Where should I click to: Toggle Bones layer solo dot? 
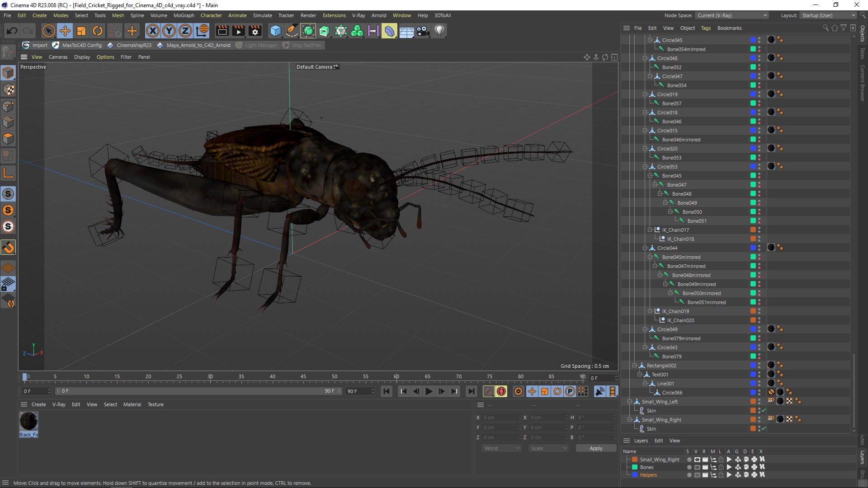tap(689, 467)
